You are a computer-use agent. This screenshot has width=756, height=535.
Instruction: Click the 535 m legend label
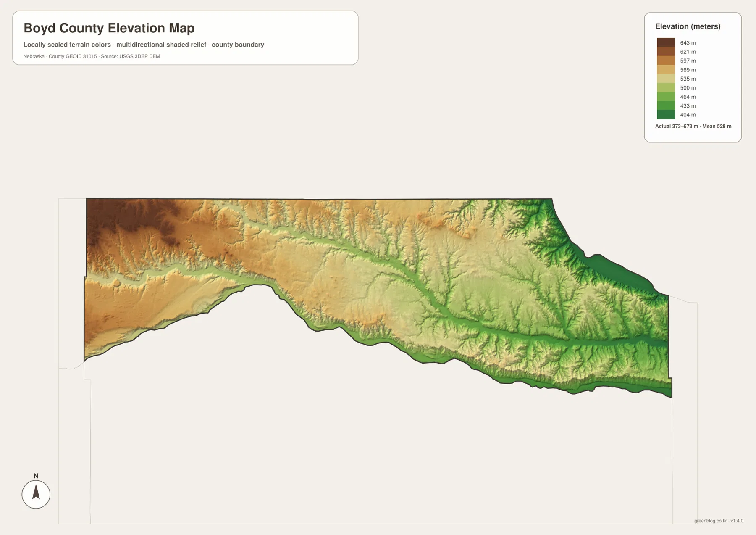click(x=688, y=79)
